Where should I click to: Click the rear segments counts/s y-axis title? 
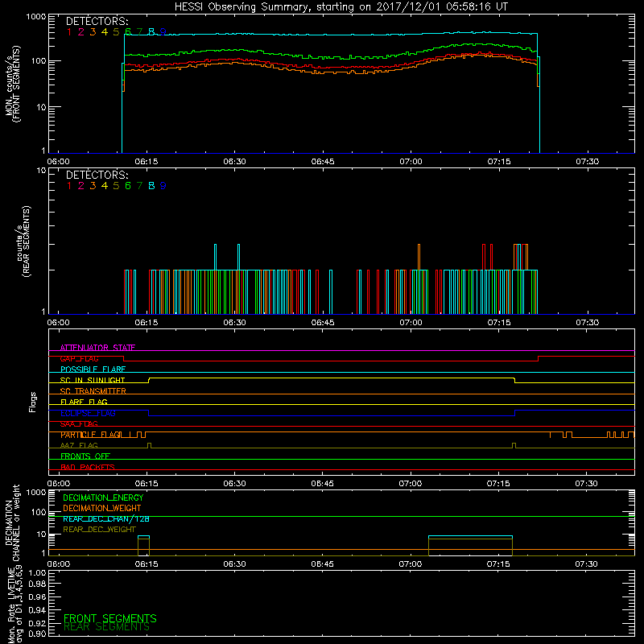(23, 241)
